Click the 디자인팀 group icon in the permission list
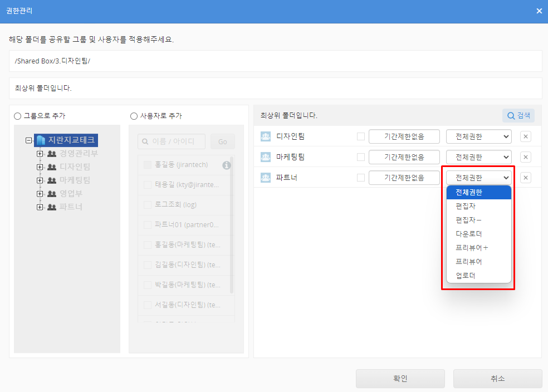This screenshot has height=392, width=548. tap(266, 136)
